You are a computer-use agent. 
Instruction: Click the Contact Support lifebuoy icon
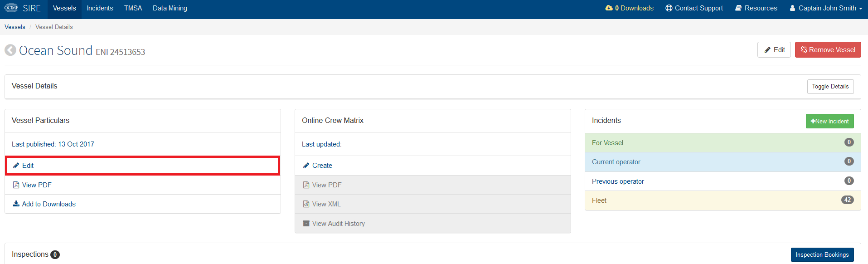(669, 8)
